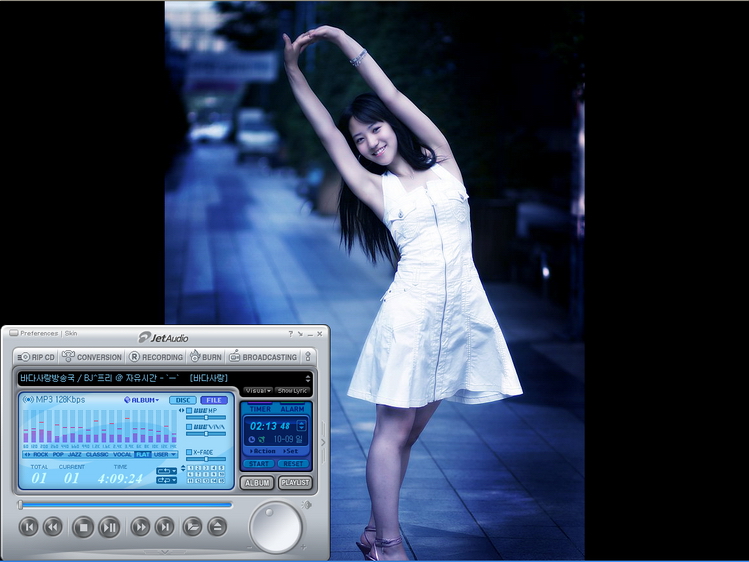Skip to the next track

[x=165, y=527]
